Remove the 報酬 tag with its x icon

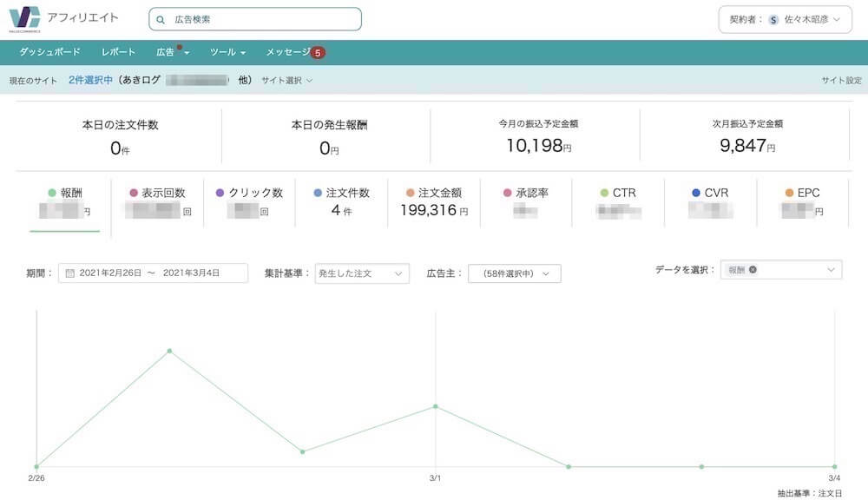[x=753, y=270]
